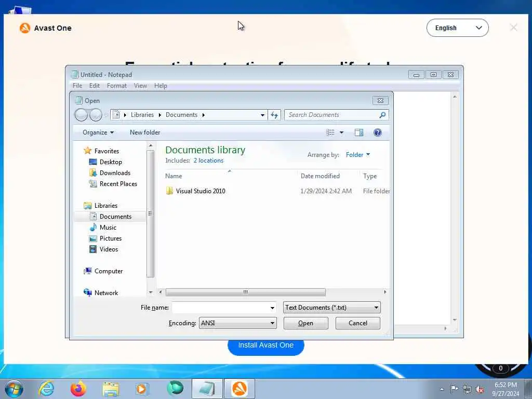Image resolution: width=532 pixels, height=399 pixels.
Task: Select Desktop in Favorites
Action: [111, 162]
